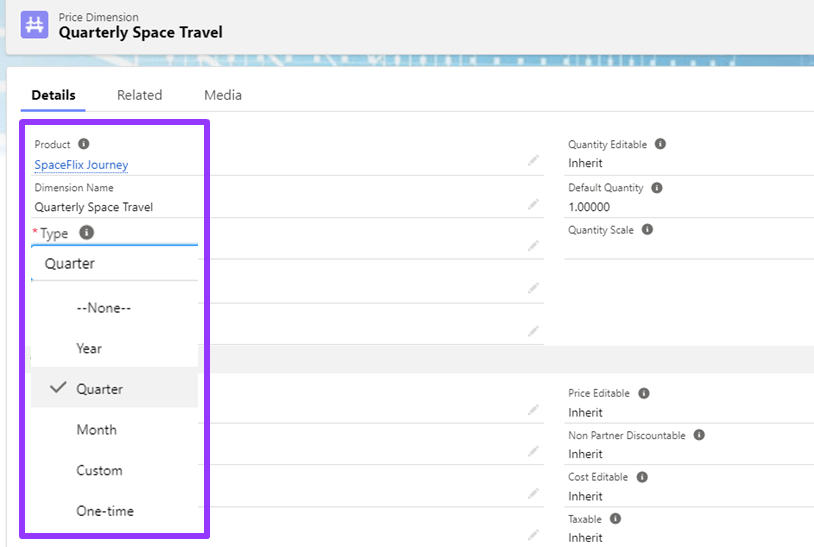Click info icon next to Taxable
This screenshot has width=814, height=547.
tap(615, 519)
